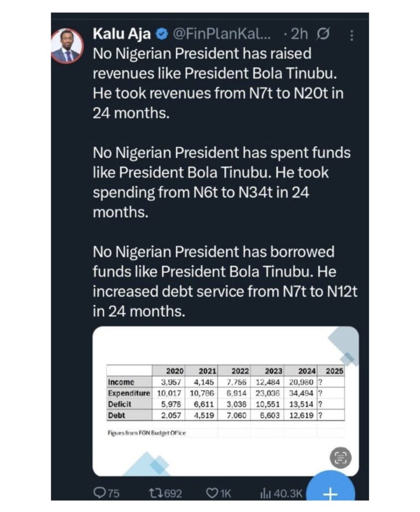Screen dimensions: 420x512
Task: Tap the edited-post slashed circle icon
Action: [323, 33]
